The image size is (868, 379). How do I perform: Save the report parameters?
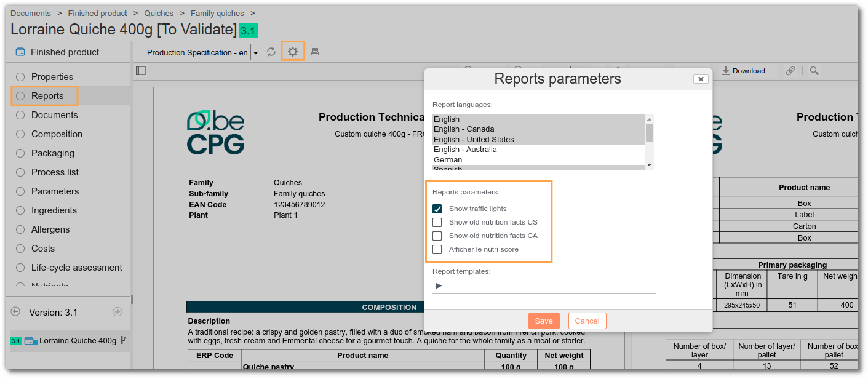[x=544, y=321]
